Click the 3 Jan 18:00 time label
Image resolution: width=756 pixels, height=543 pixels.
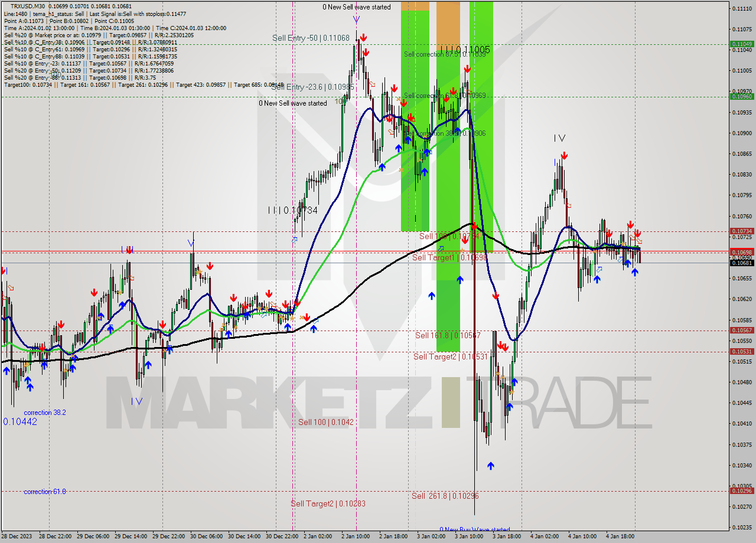click(x=507, y=537)
